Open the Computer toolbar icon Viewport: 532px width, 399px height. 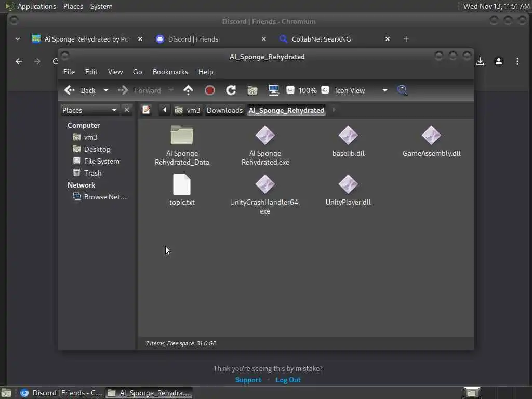pos(273,90)
